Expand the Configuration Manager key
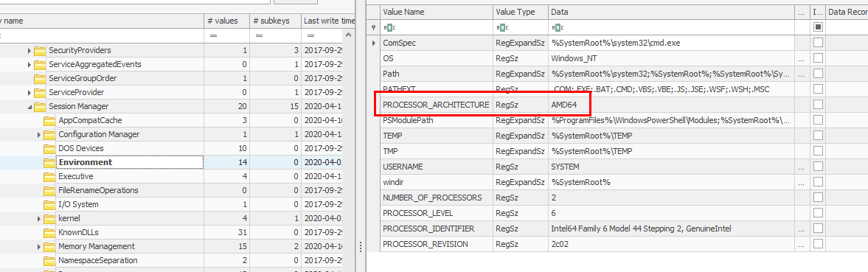Image resolution: width=868 pixels, height=272 pixels. point(39,135)
